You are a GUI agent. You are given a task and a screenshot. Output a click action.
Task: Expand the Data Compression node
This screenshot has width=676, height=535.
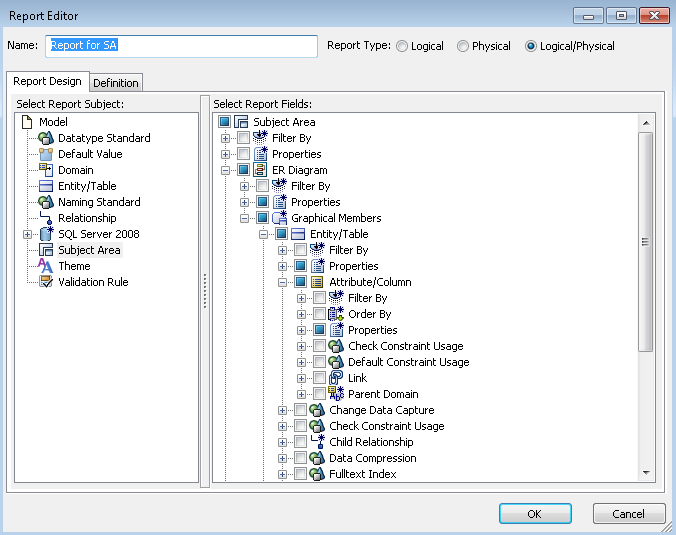coord(283,458)
